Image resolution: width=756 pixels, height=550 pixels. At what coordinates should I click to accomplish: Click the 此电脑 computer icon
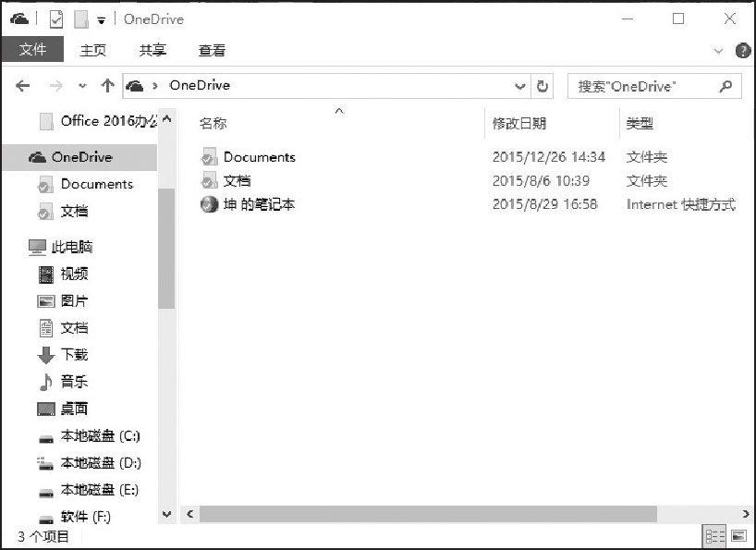click(37, 247)
